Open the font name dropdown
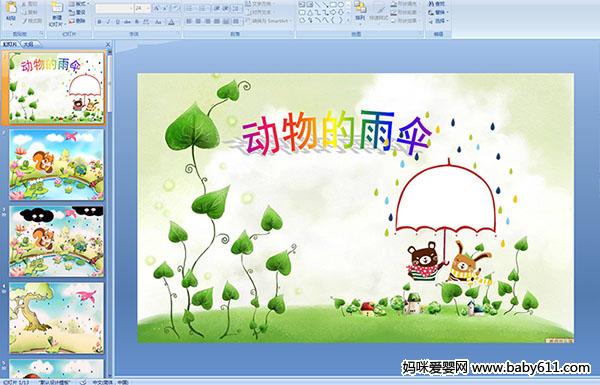The width and height of the screenshot is (600, 385). coord(114,8)
